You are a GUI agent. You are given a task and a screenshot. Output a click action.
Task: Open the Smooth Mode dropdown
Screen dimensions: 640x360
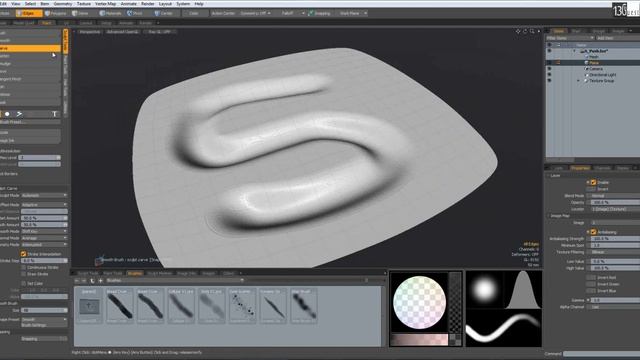coord(44,231)
